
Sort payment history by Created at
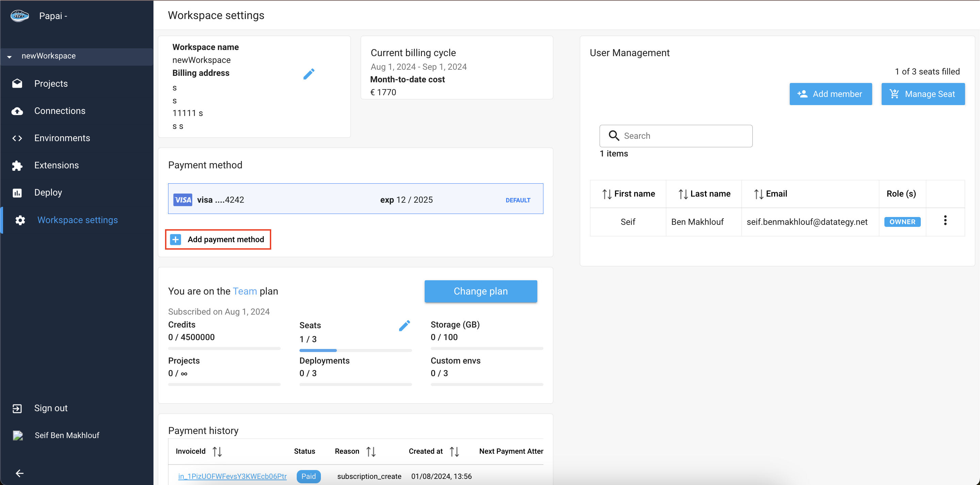(x=454, y=452)
